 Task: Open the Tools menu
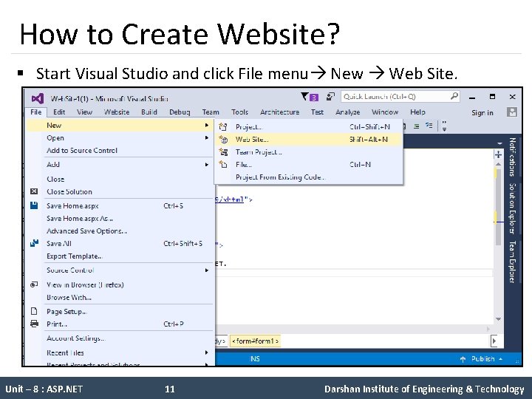click(x=239, y=112)
